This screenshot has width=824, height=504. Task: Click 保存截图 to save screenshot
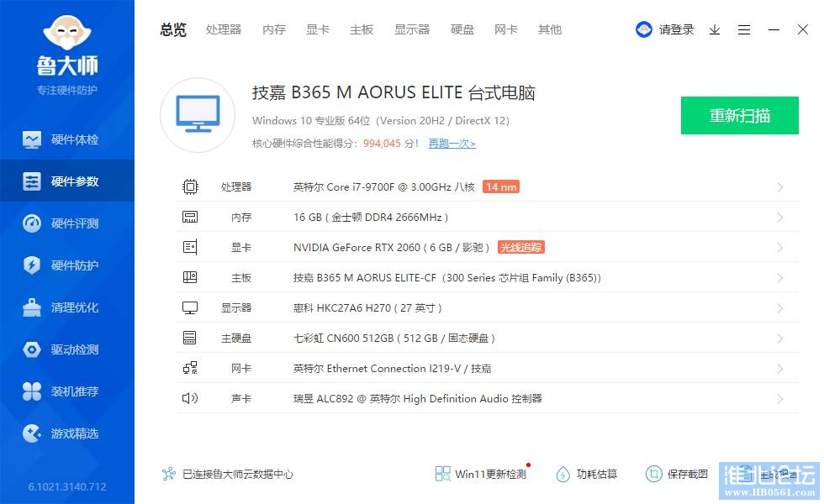(x=677, y=474)
